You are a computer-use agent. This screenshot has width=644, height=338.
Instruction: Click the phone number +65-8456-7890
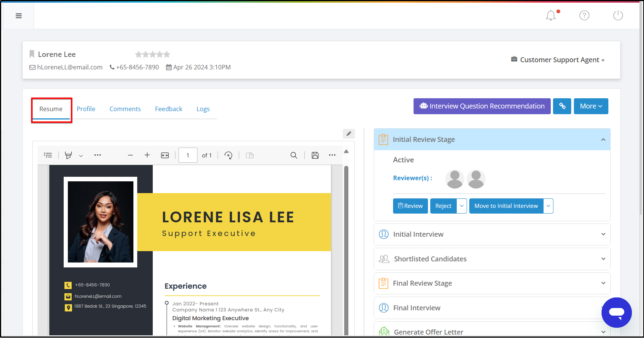(x=138, y=67)
